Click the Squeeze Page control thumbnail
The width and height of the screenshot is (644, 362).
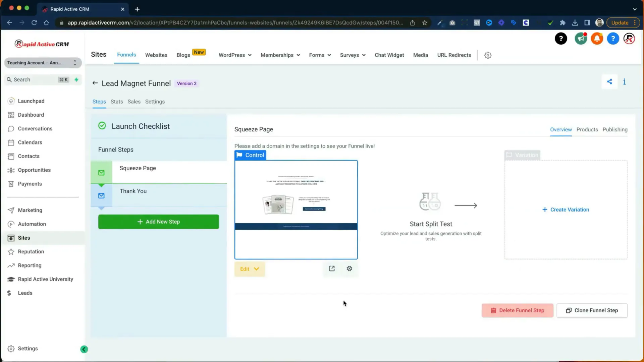coord(296,209)
